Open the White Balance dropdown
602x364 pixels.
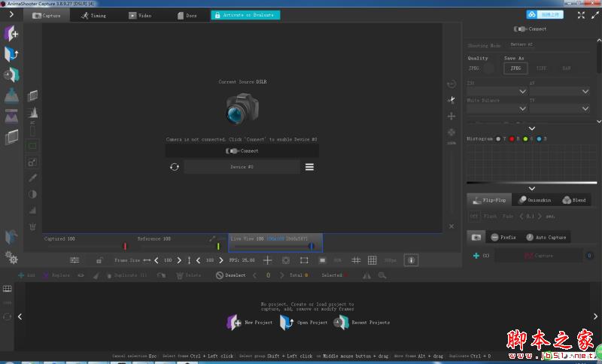(x=497, y=108)
